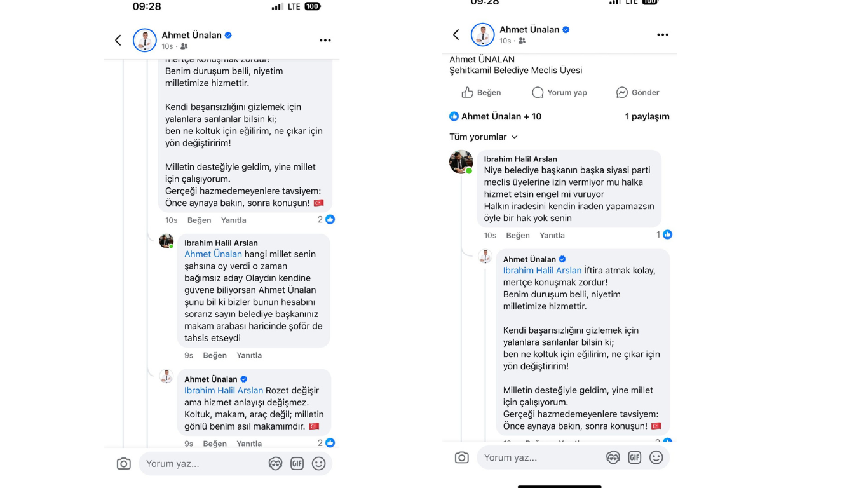This screenshot has width=868, height=488.
Task: Tap the back arrow in the left screenshot
Action: pos(118,40)
